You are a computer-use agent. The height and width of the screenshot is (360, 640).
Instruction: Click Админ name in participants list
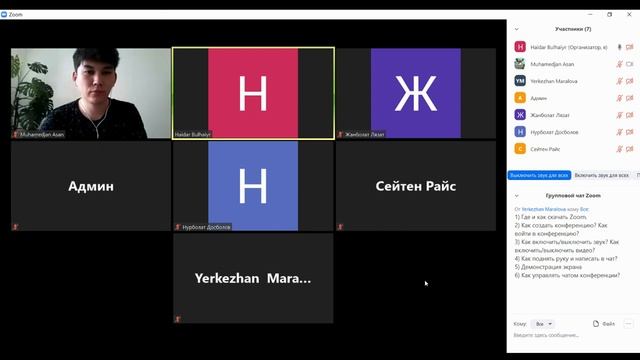(538, 98)
